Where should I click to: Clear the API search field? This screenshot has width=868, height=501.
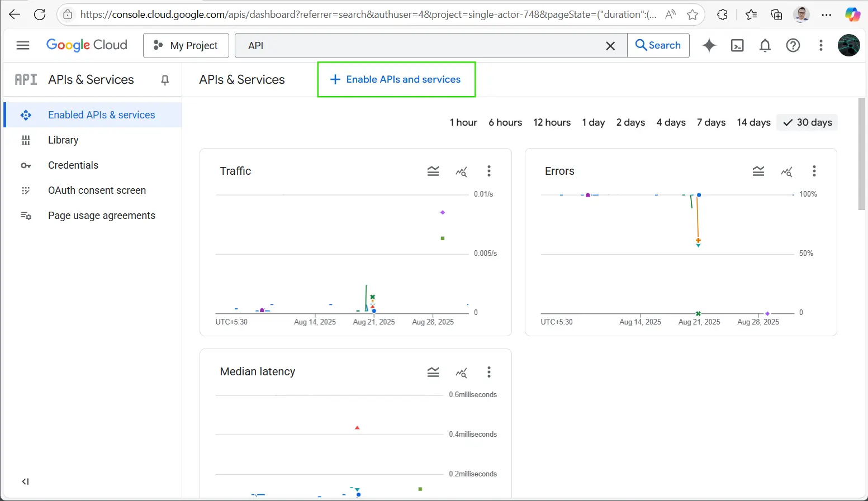610,46
